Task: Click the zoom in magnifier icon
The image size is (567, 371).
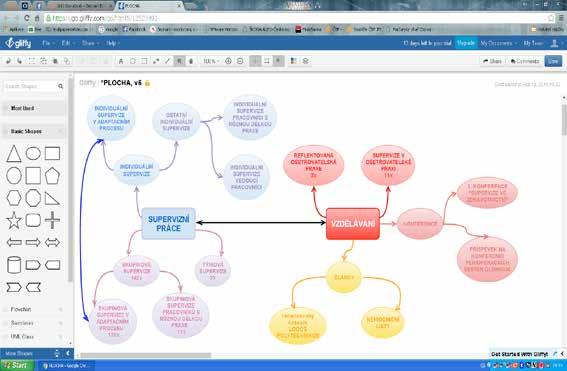Action: click(228, 61)
